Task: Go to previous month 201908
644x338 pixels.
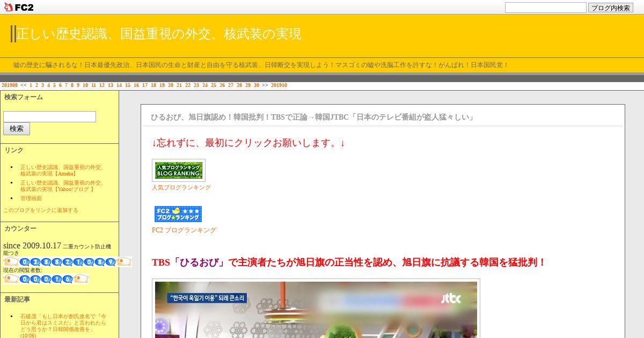Action: (10, 85)
